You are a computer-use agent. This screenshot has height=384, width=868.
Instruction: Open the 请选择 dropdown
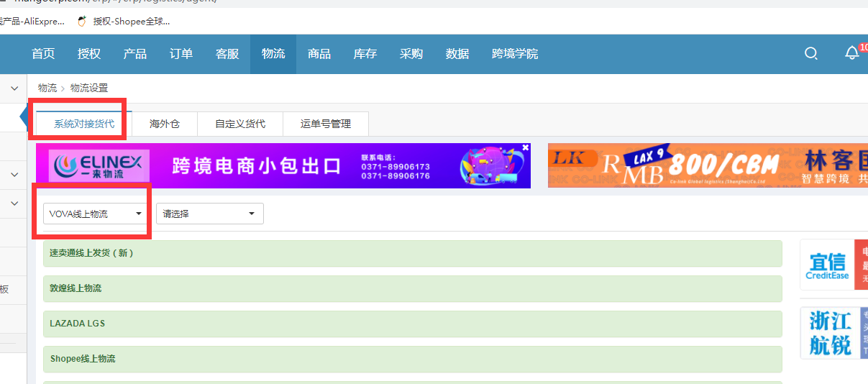click(x=210, y=214)
